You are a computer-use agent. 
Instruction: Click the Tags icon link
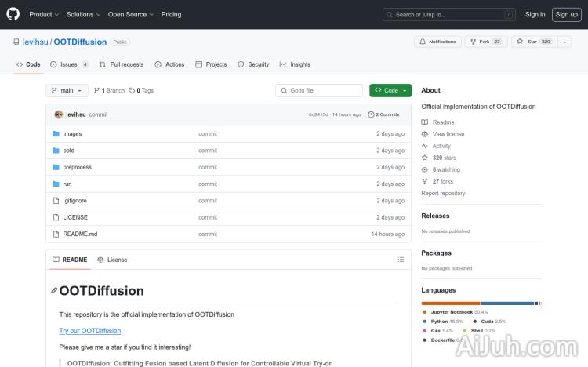click(x=132, y=91)
